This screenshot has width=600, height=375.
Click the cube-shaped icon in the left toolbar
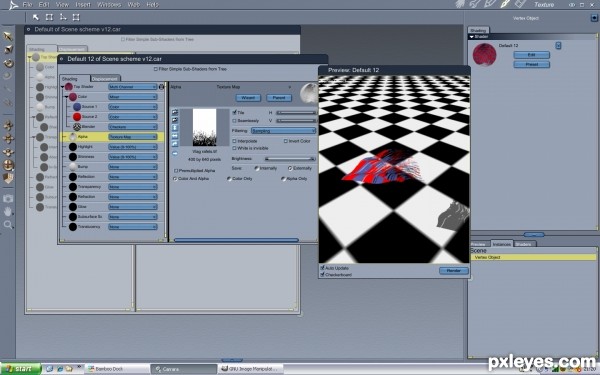(x=8, y=178)
